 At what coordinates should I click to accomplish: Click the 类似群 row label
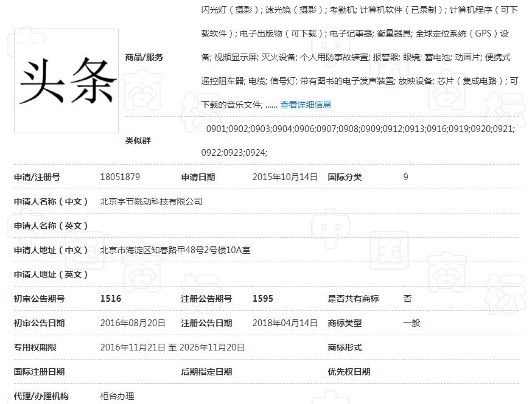[138, 141]
